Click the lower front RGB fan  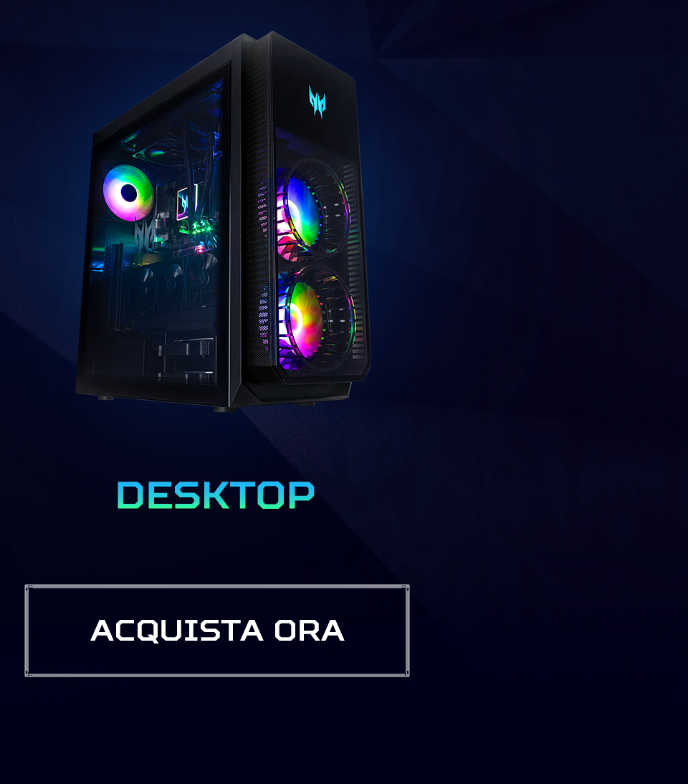(315, 320)
